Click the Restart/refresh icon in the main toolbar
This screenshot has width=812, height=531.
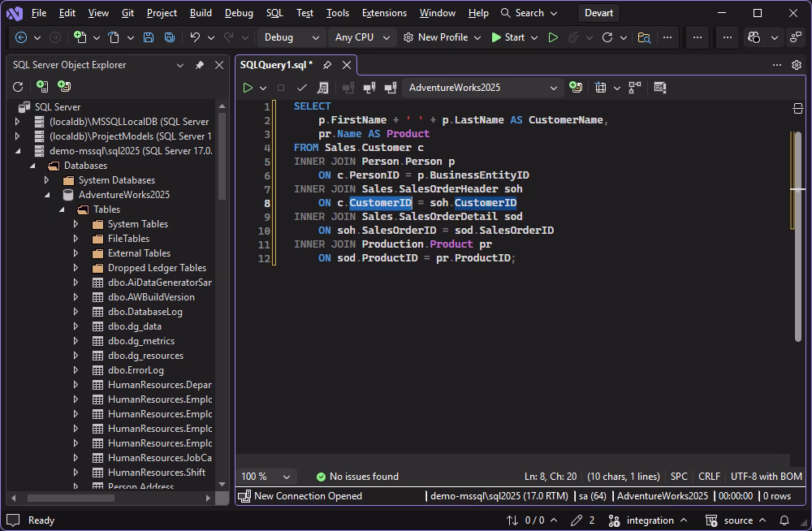pos(607,37)
